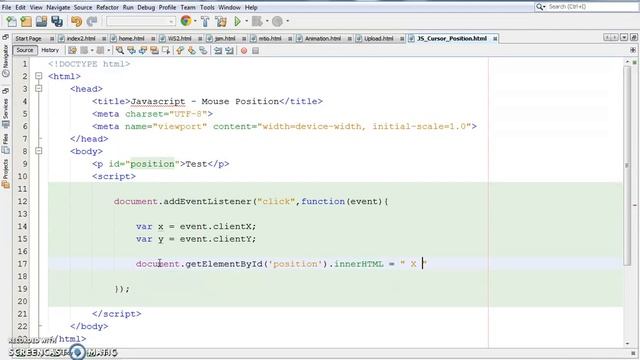Go to next bookmark icon
The width and height of the screenshot is (640, 360).
click(191, 51)
